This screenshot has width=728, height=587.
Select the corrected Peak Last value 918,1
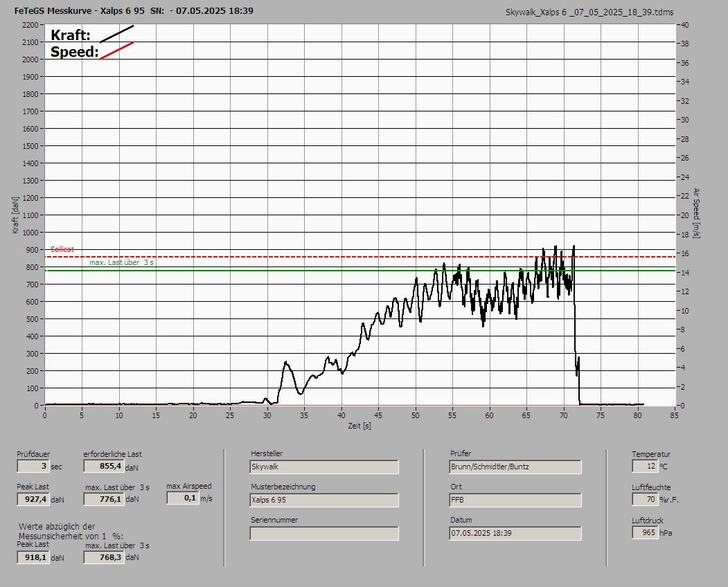[33, 557]
